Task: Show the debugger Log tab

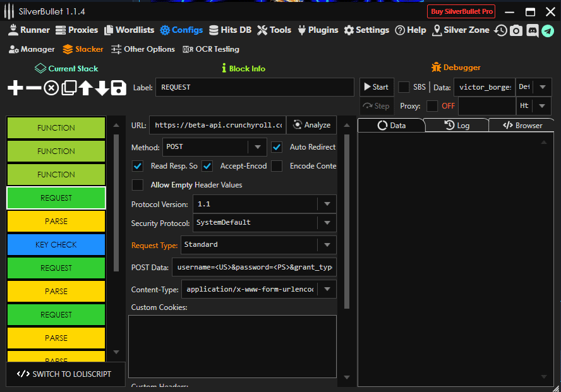Action: click(457, 126)
